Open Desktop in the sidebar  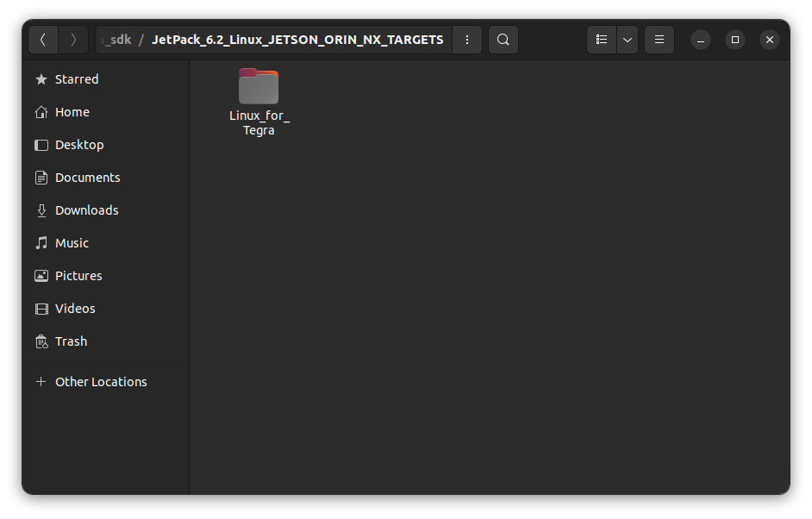click(106, 145)
